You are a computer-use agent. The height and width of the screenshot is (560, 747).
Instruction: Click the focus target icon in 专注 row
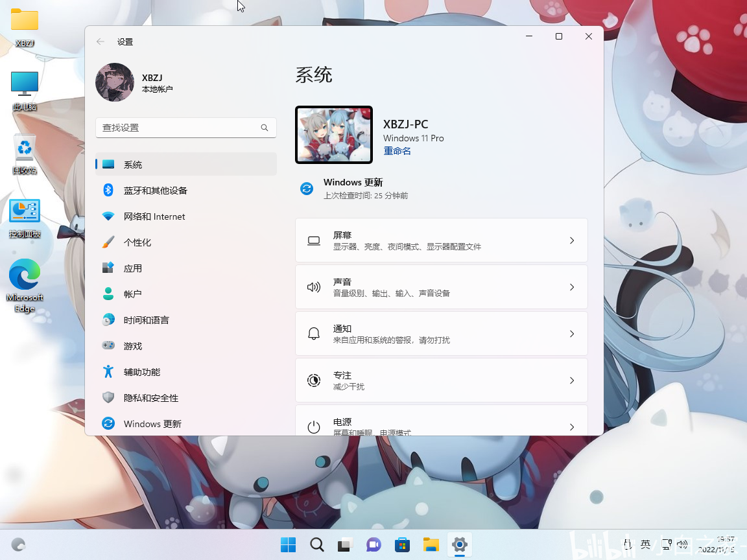314,380
